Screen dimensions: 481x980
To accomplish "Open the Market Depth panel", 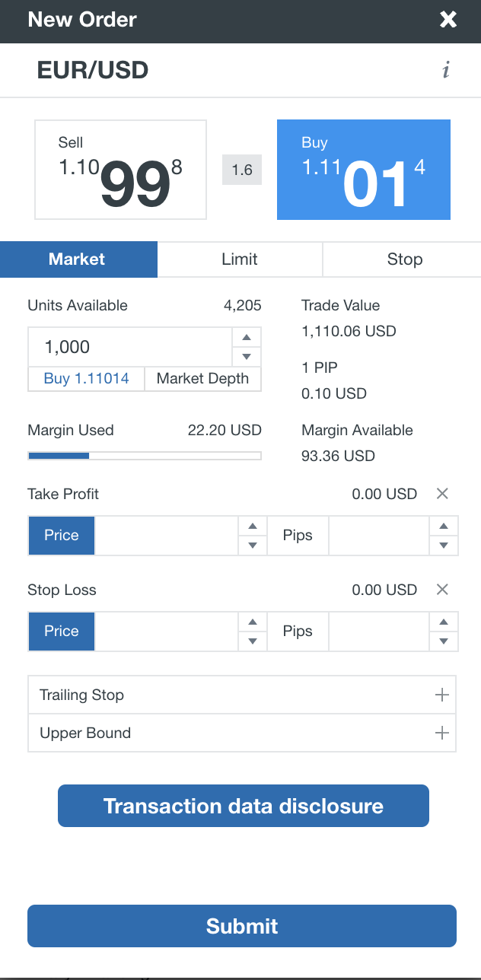I will pos(202,379).
